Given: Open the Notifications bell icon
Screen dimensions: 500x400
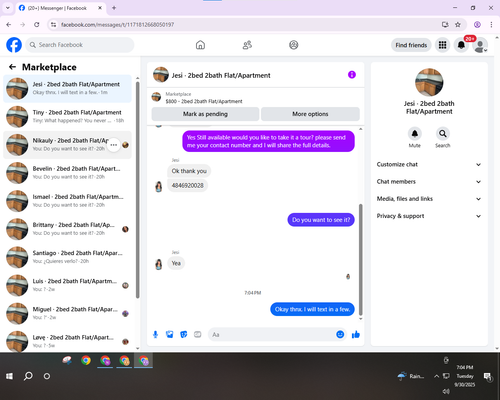Looking at the screenshot, I should (461, 45).
